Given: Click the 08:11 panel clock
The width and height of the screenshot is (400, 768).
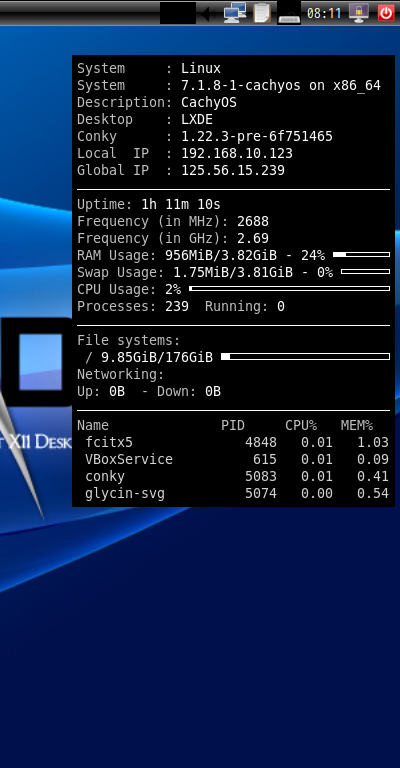Looking at the screenshot, I should click(324, 13).
